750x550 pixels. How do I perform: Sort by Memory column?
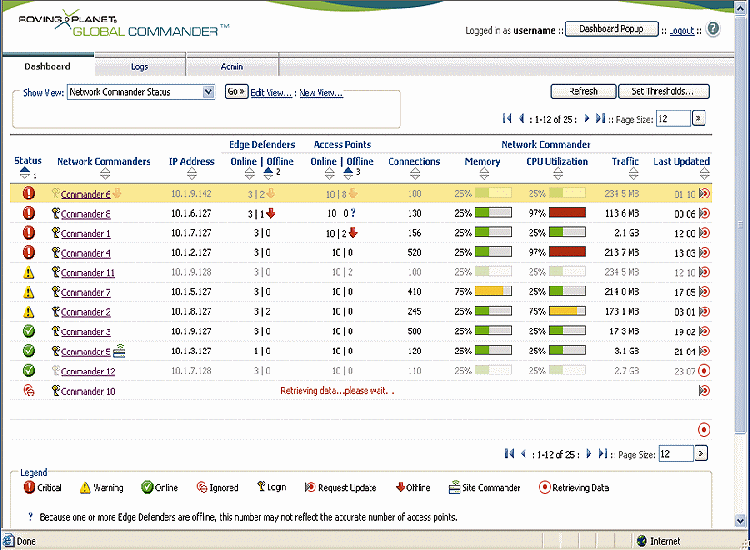pos(484,174)
